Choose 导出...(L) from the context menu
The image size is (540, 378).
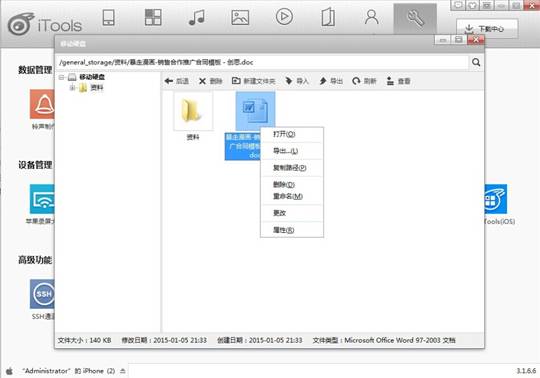point(292,151)
